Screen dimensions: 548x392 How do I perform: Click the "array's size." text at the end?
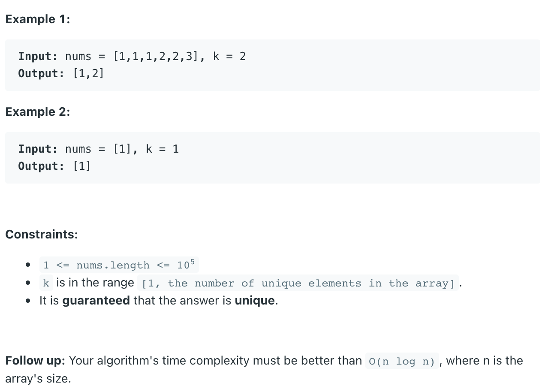[x=38, y=379]
